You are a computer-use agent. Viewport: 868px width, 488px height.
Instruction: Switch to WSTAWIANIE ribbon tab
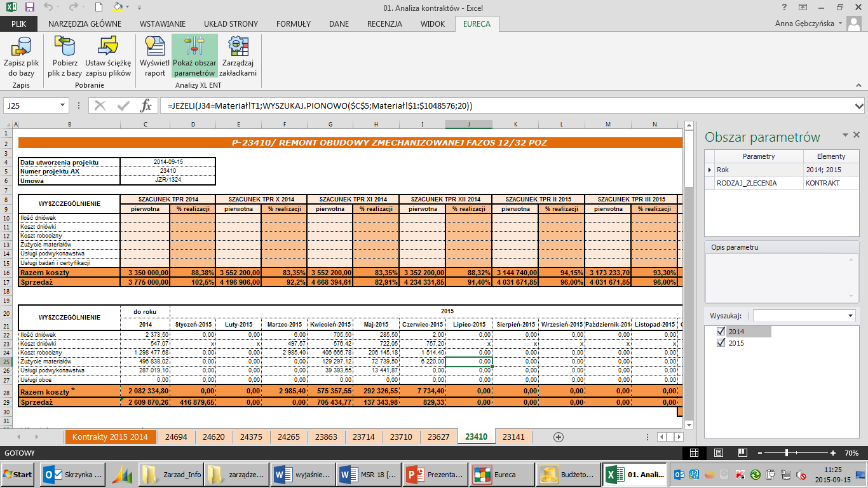click(162, 24)
